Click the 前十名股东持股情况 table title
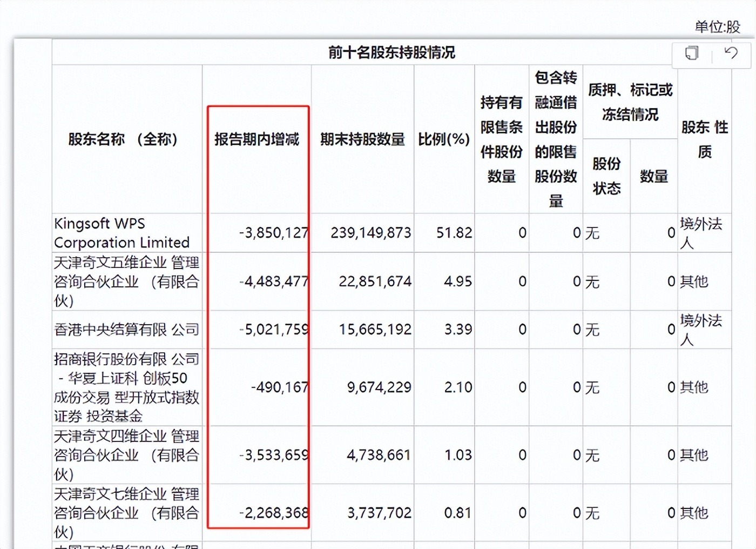This screenshot has width=756, height=549. click(x=391, y=53)
